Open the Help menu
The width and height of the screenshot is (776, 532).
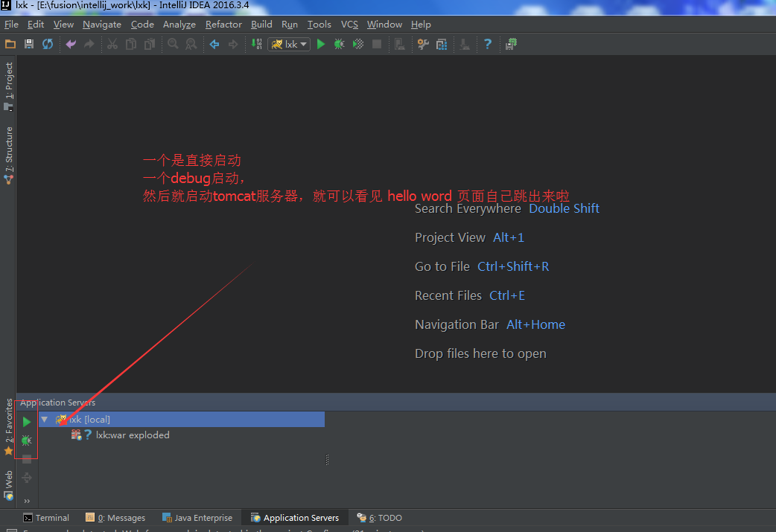click(421, 25)
